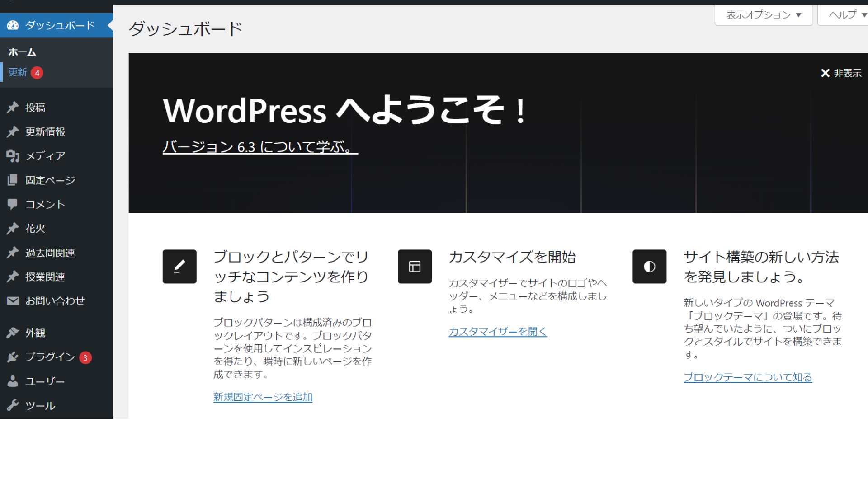Open the プラグイン plugins menu
The height and width of the screenshot is (488, 868).
[x=57, y=357]
